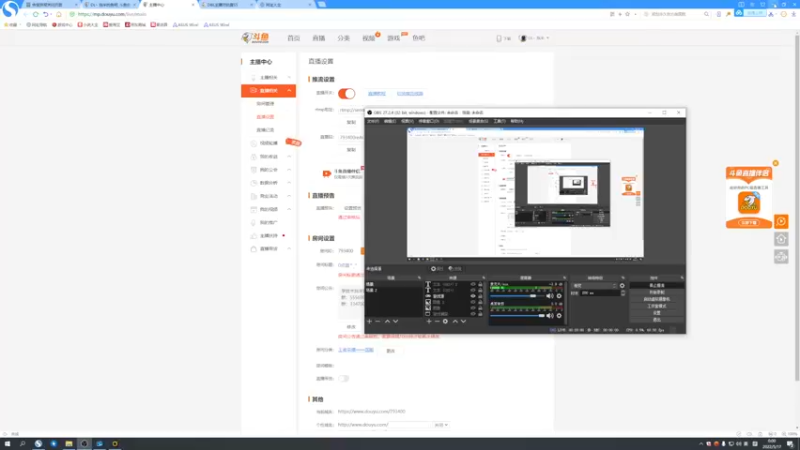Move scene down with arrow in OBS Scenes panel

[x=395, y=321]
